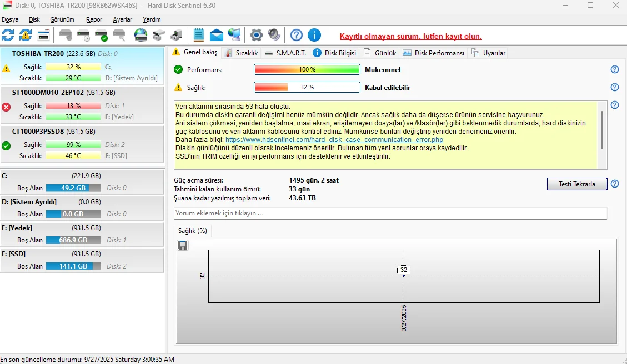This screenshot has height=364, width=627.
Task: Click the Performans 100 % bar
Action: click(x=307, y=69)
